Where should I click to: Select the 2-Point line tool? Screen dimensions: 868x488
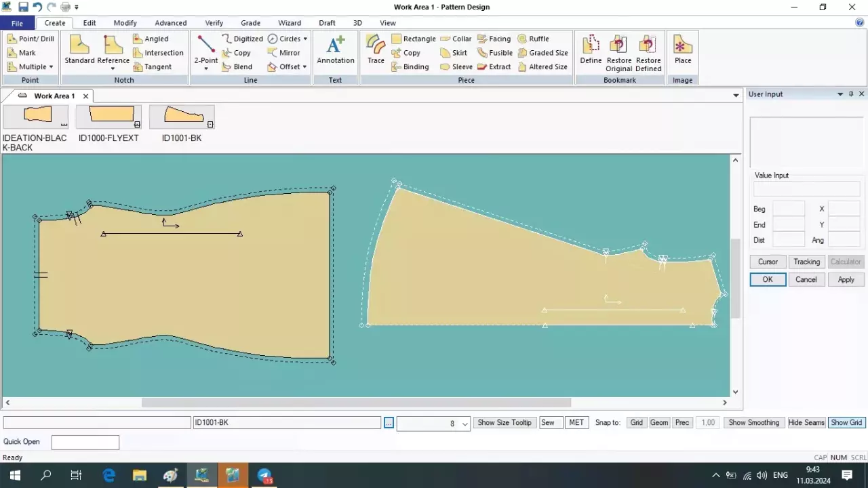(206, 49)
